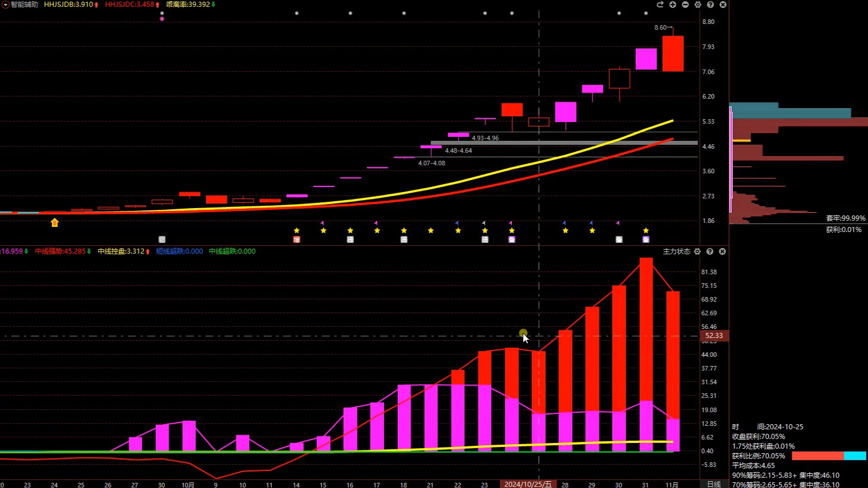Click the 获利:0.01% label
This screenshot has width=868, height=488.
pyautogui.click(x=844, y=230)
